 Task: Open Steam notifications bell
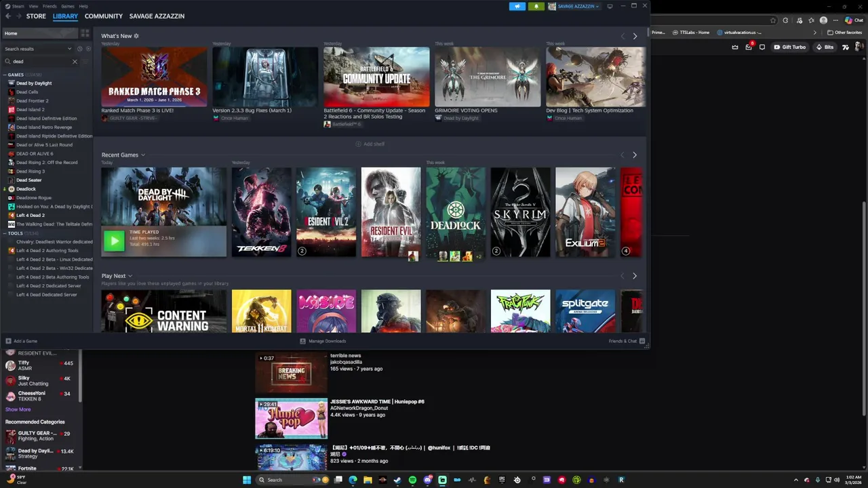[536, 6]
